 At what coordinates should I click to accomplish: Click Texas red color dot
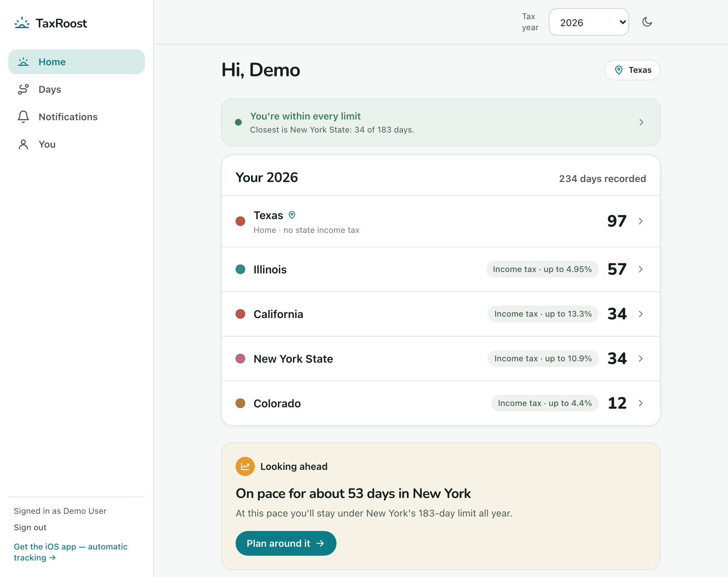(x=240, y=221)
